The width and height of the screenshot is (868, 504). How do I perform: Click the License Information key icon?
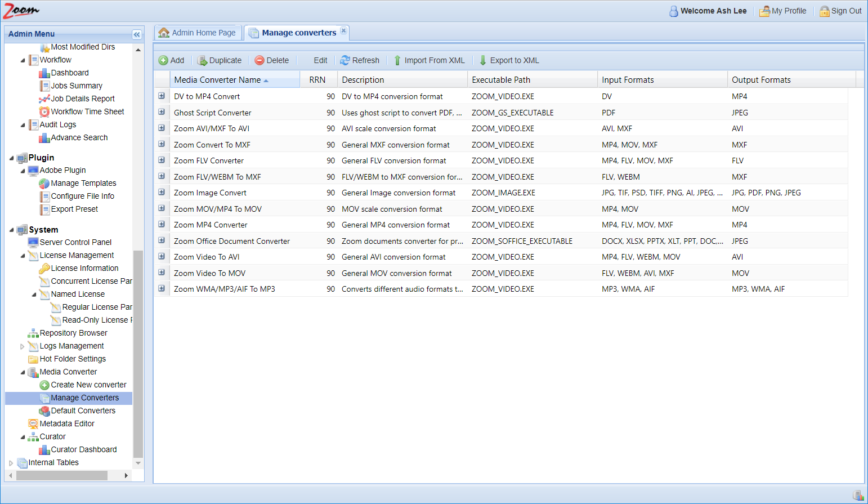pos(44,269)
